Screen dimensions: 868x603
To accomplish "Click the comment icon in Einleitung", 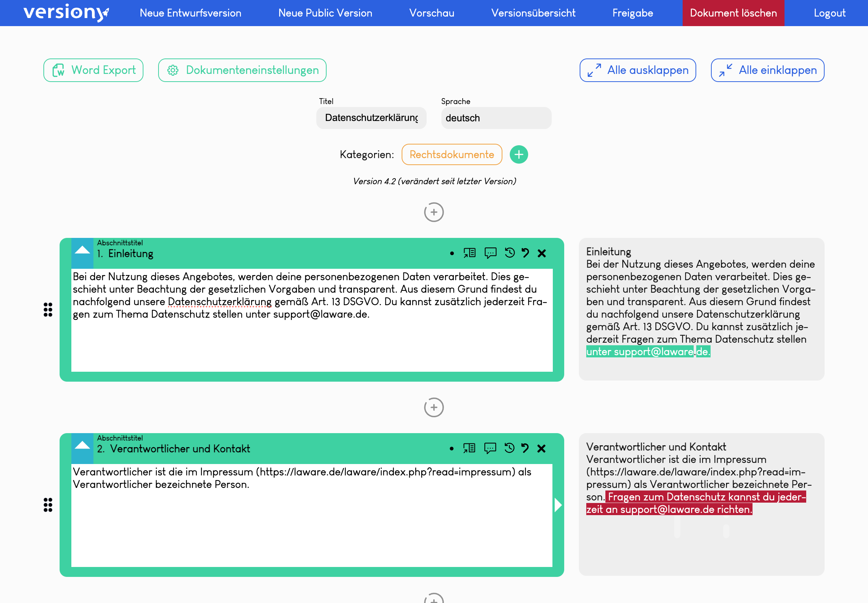I will [491, 254].
